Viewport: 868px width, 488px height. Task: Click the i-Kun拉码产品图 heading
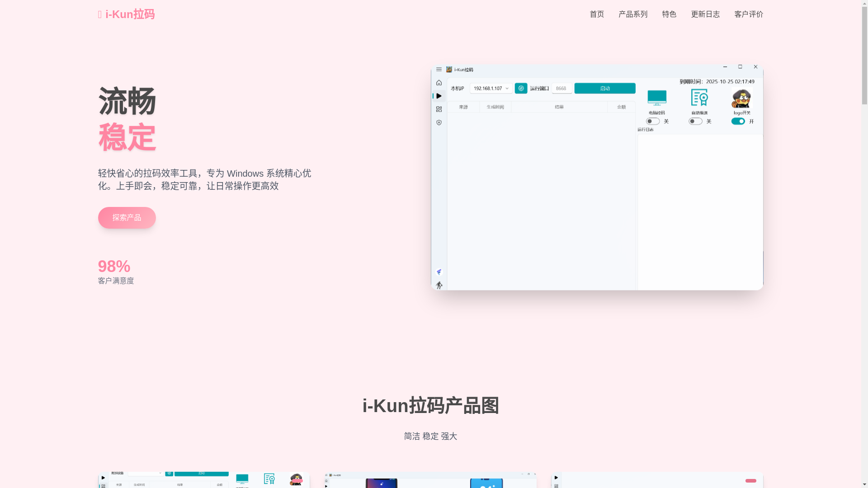430,406
